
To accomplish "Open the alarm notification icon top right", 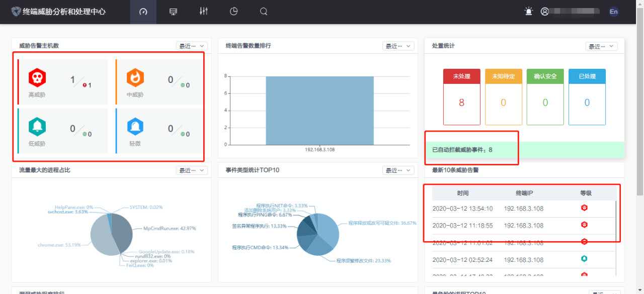I will click(x=528, y=11).
